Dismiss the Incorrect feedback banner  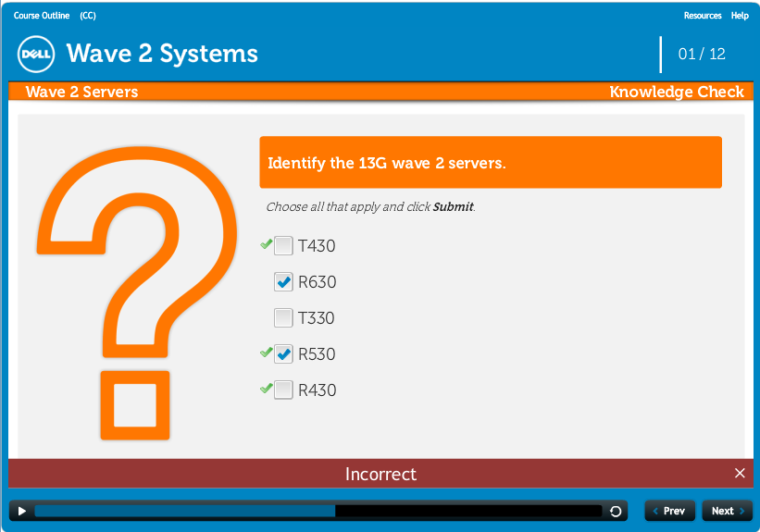click(x=740, y=473)
